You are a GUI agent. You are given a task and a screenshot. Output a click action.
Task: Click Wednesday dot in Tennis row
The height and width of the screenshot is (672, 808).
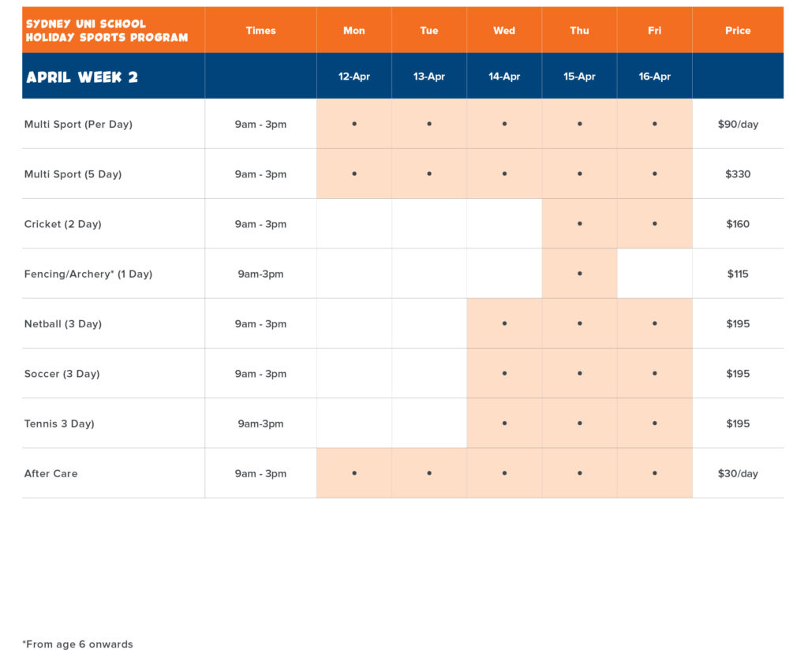point(504,424)
